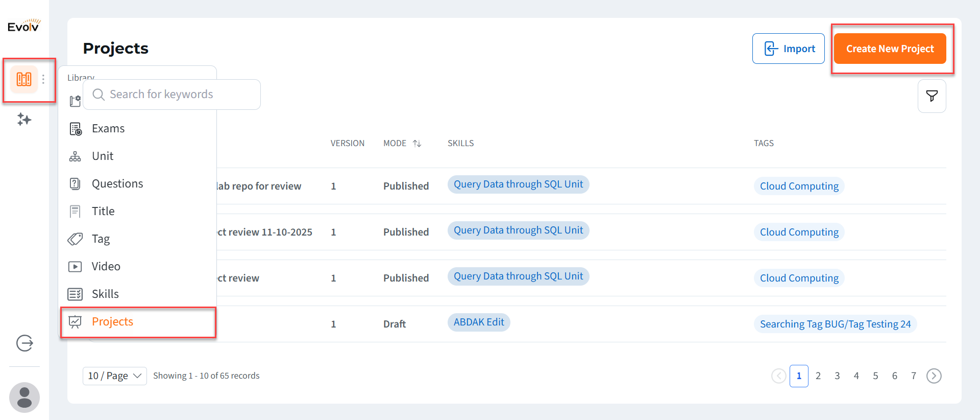Click the ABDAK Edit skill tag
This screenshot has height=420, width=980.
pos(478,322)
